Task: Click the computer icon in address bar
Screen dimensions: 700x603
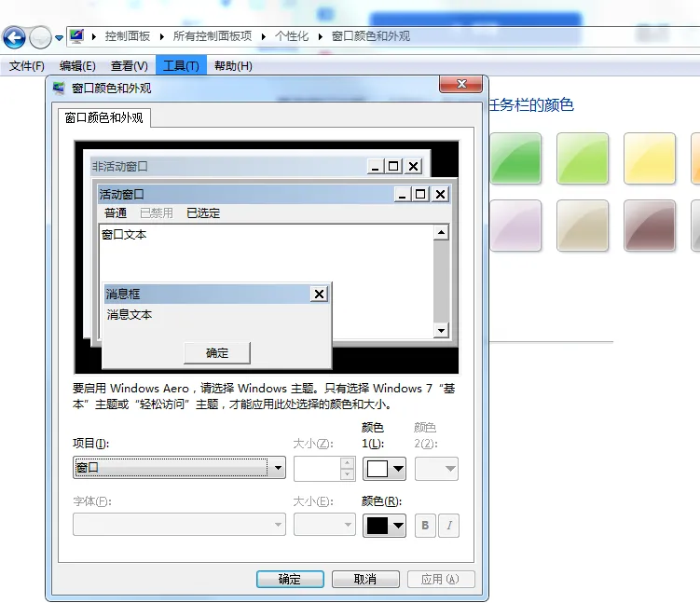Action: (x=77, y=36)
